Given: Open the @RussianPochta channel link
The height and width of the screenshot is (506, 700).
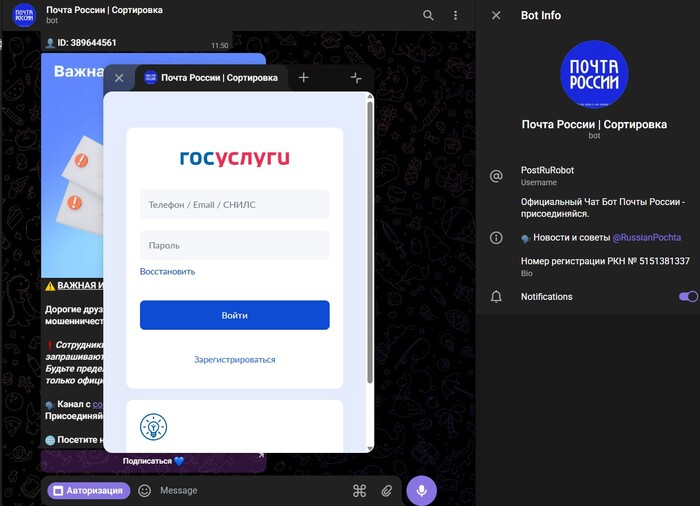Looking at the screenshot, I should 646,238.
